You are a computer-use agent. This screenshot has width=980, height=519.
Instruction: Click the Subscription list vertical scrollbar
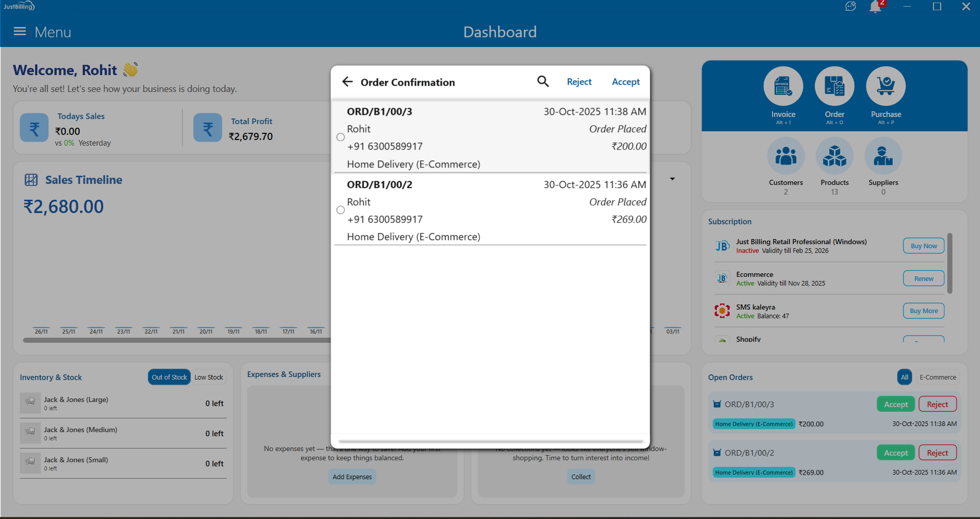949,263
